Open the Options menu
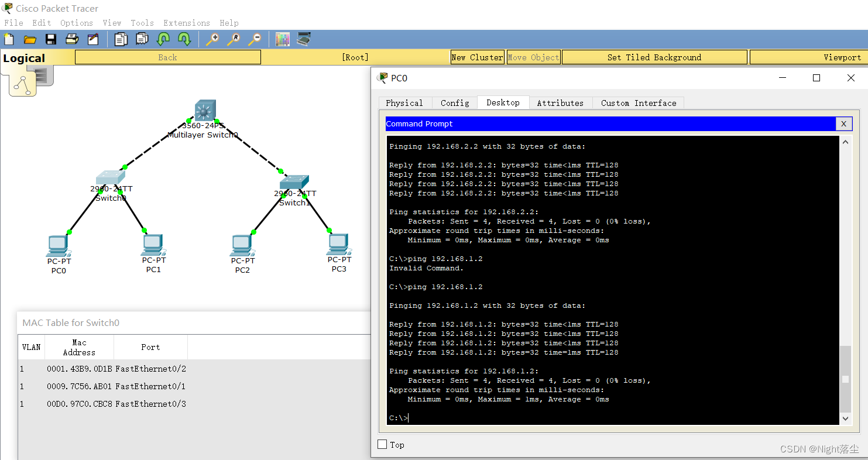 click(77, 23)
